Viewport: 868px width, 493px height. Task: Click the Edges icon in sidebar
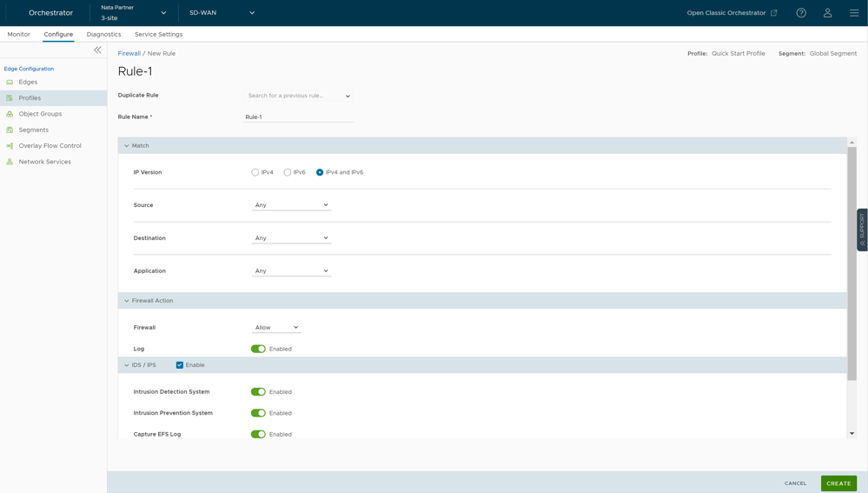[10, 82]
